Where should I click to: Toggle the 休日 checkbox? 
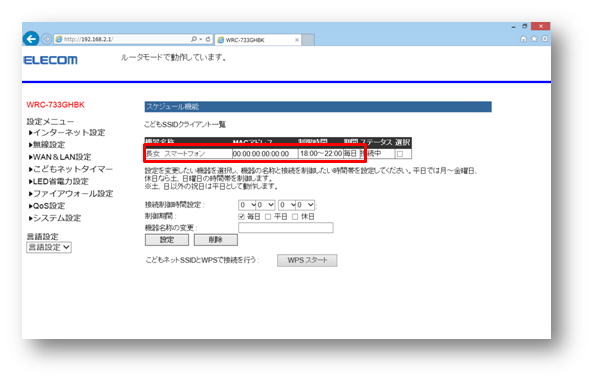[295, 217]
